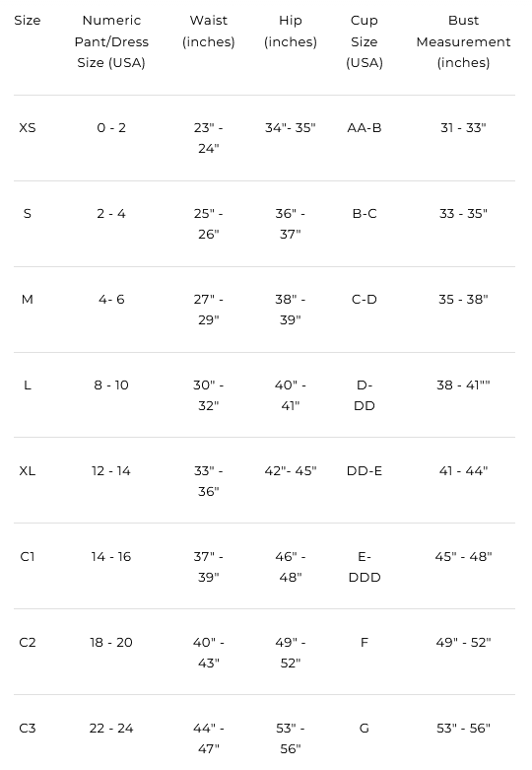Click the 18 - 20 numeric size cell
The height and width of the screenshot is (770, 532).
tap(111, 642)
